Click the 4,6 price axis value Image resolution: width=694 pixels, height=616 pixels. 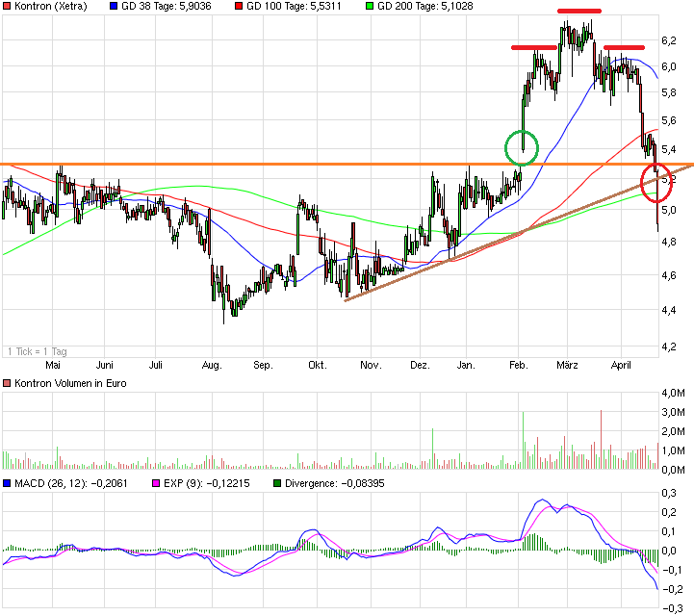pos(669,275)
